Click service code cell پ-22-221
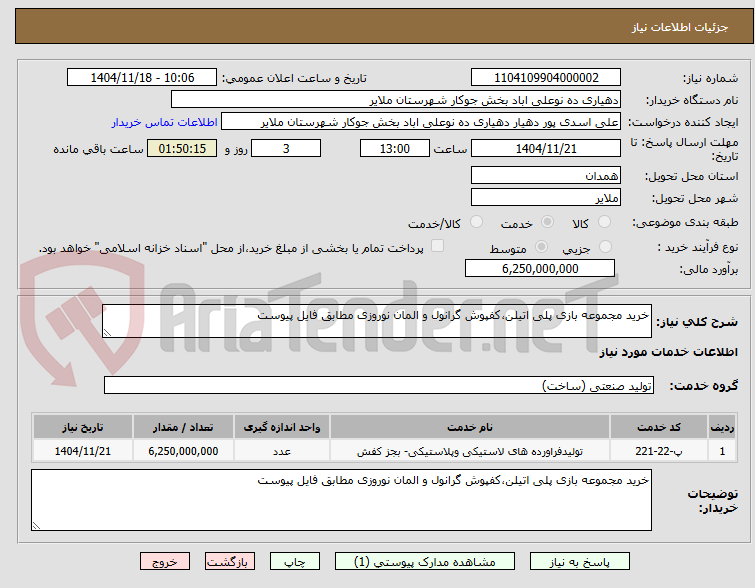 tap(659, 451)
